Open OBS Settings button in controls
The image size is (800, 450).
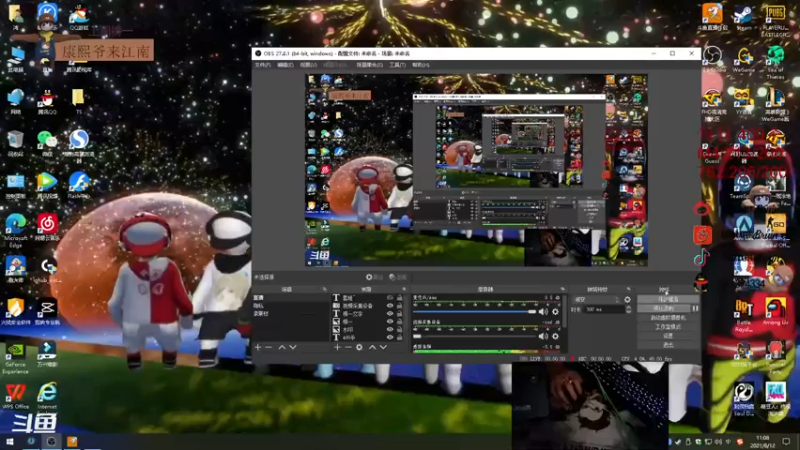click(668, 336)
